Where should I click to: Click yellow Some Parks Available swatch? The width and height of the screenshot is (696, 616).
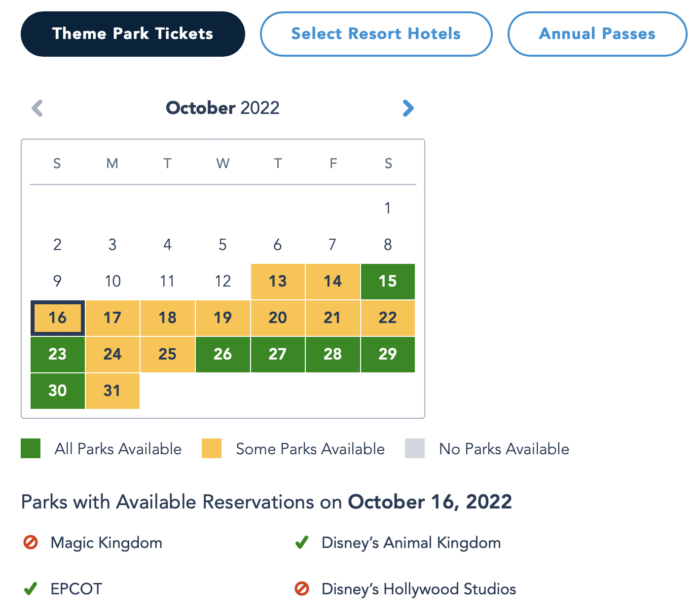tap(212, 449)
